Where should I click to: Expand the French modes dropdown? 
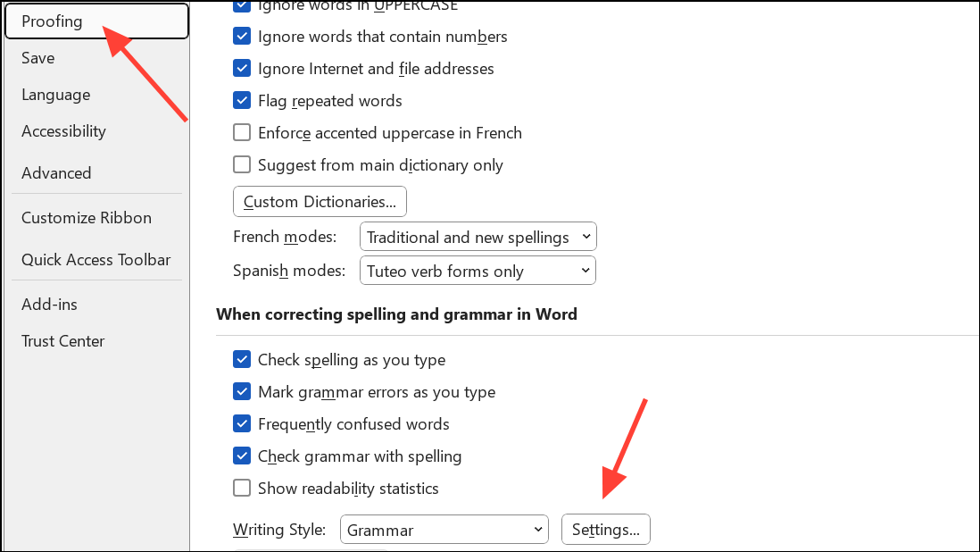click(478, 238)
